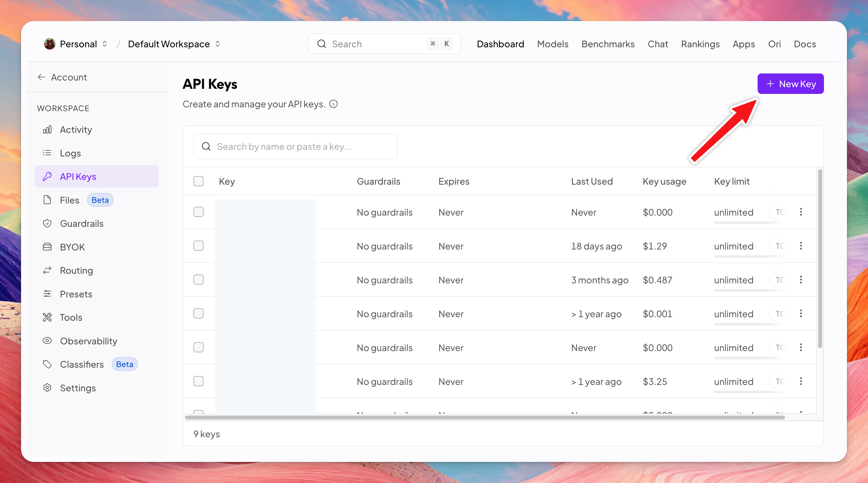Check the box for the $3.25 usage key
868x483 pixels.
(x=198, y=381)
